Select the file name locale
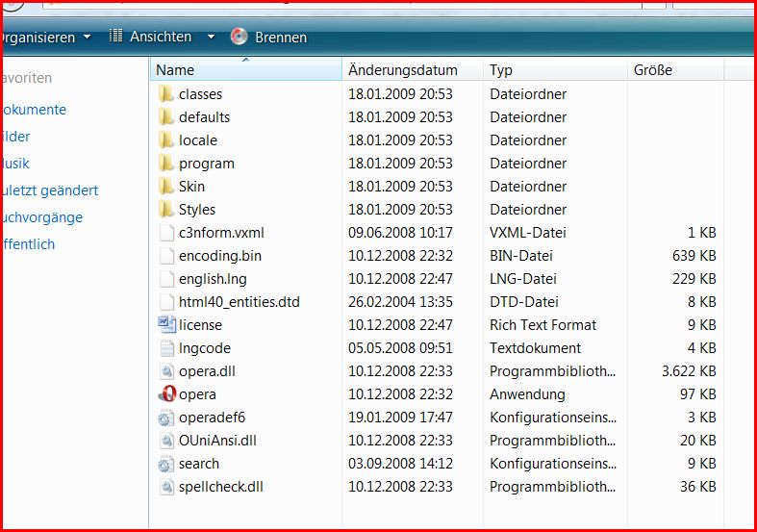The height and width of the screenshot is (532, 757). pyautogui.click(x=198, y=140)
